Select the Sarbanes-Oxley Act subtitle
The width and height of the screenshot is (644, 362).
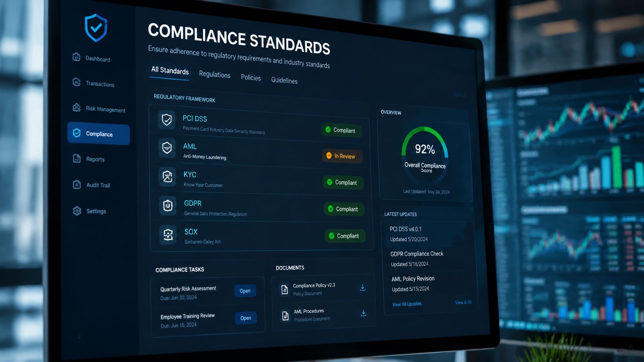click(x=203, y=242)
